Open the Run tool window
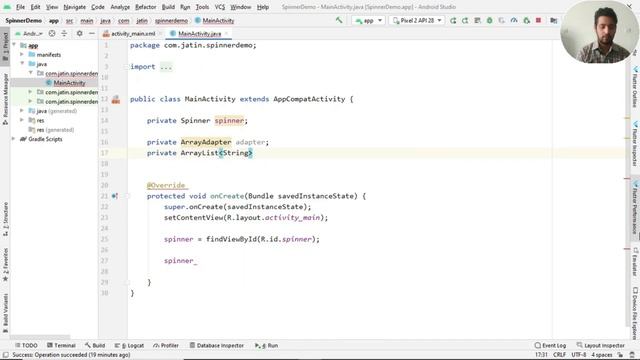Screen dimensions: 640x360 [267, 345]
